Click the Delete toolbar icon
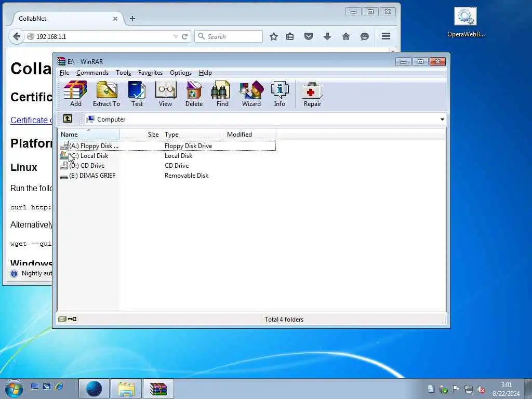The width and height of the screenshot is (532, 399). tap(194, 94)
